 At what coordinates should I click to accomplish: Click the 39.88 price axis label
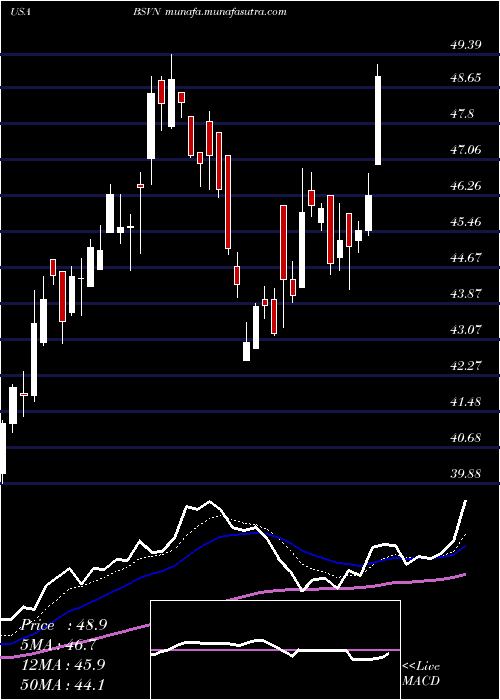pos(465,474)
